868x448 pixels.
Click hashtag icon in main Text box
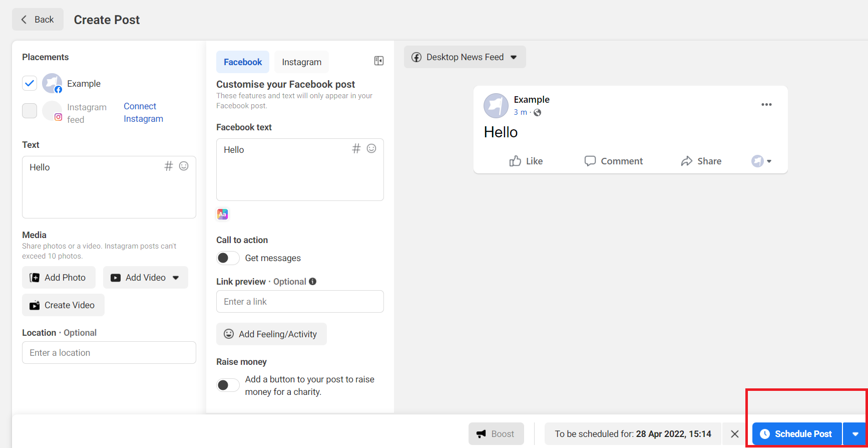169,166
